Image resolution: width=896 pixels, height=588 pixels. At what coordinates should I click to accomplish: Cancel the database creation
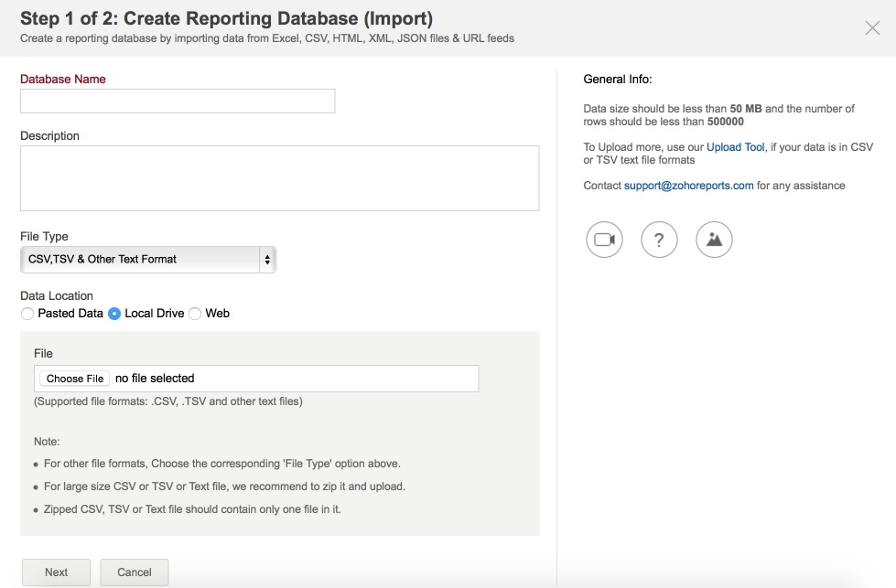(x=134, y=572)
